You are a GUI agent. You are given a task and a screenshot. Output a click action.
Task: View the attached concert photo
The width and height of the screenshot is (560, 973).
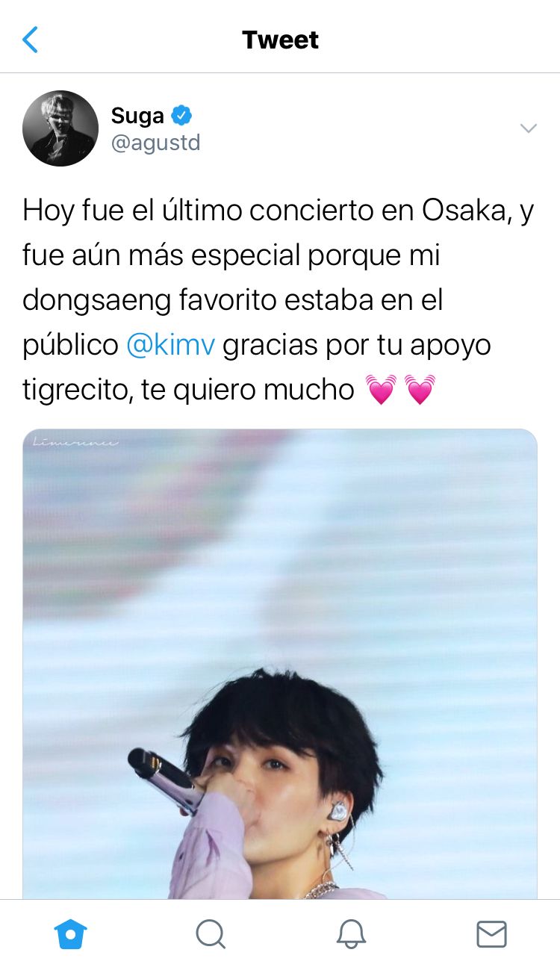280,664
